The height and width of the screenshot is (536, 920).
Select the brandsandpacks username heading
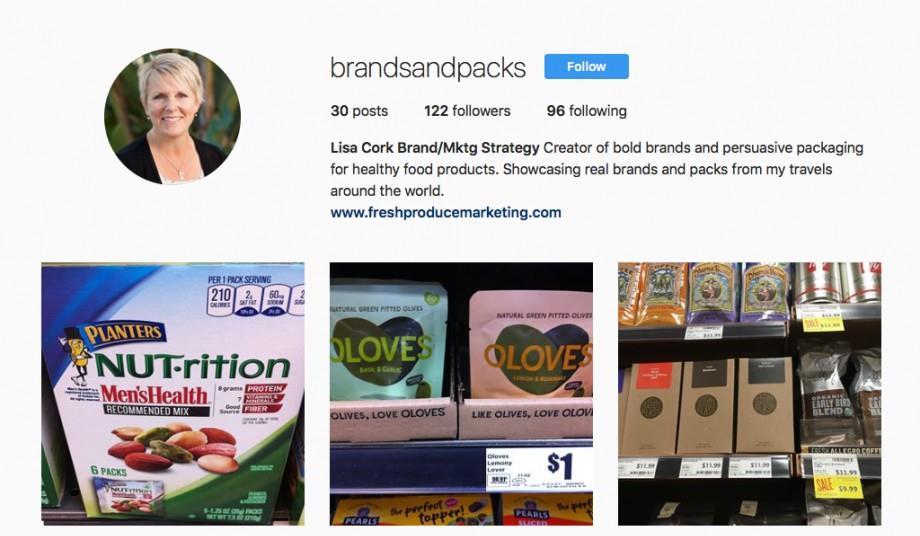tap(428, 68)
